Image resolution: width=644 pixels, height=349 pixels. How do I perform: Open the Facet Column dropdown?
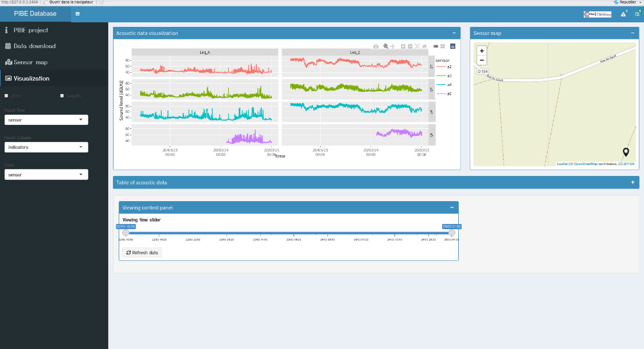click(46, 147)
